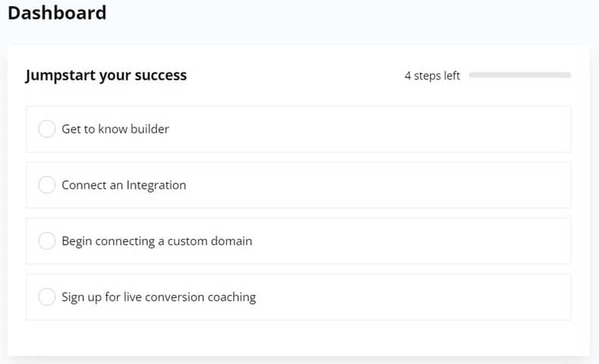Select the 'Connect an Integration' label

(x=124, y=185)
